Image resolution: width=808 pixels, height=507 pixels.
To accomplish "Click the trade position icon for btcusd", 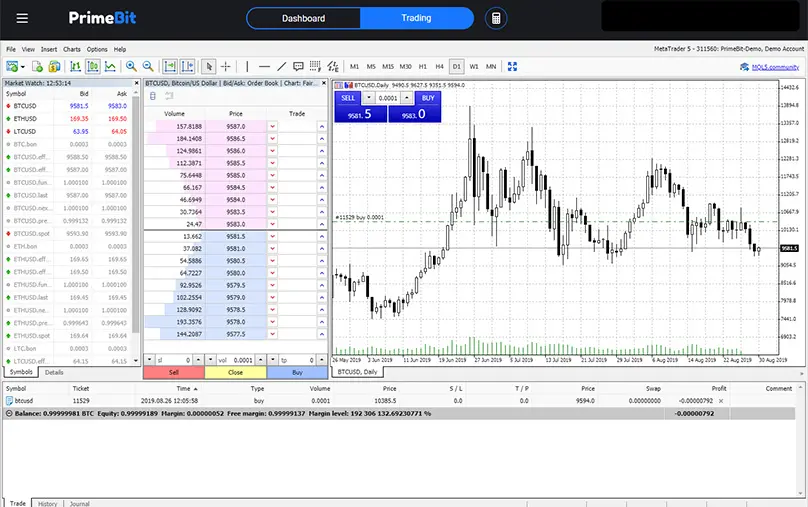I will 9,401.
